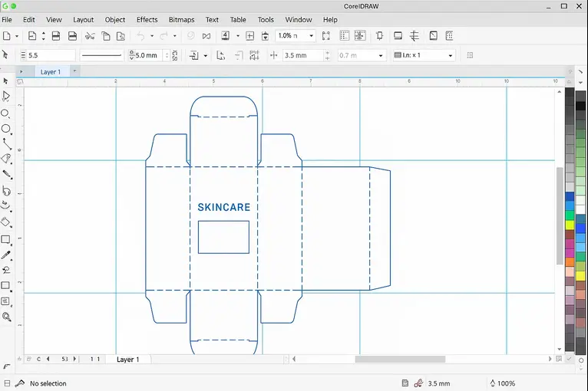Open the Bitmaps menu
Screen dimensions: 588x391
[x=181, y=19]
